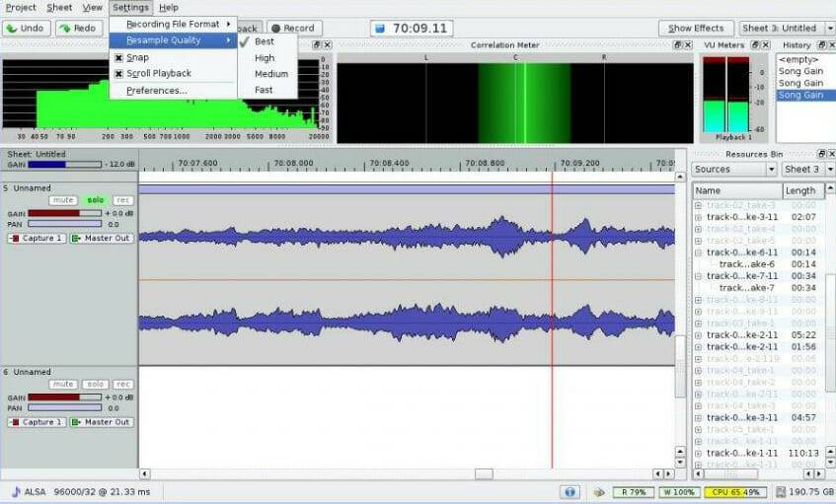Open the Sources dropdown in Resources Bin
This screenshot has height=504, width=836.
733,169
